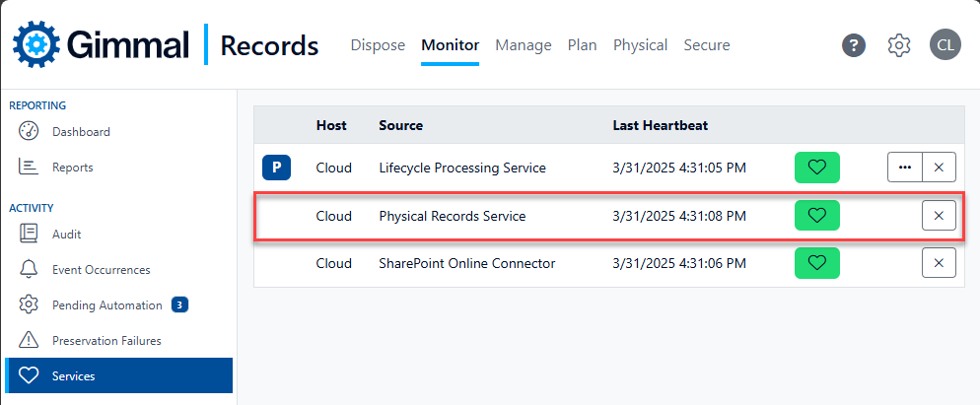
Task: Select Preservation Failures in the sidebar
Action: [106, 341]
